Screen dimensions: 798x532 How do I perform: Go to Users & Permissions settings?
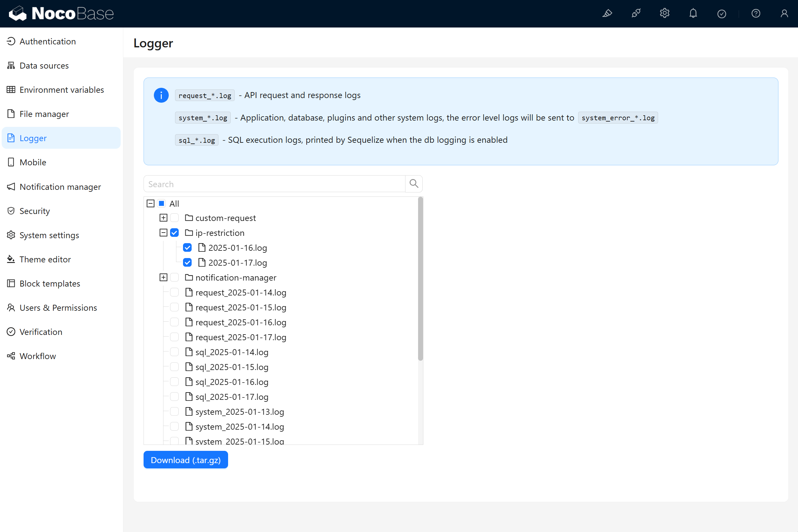(x=58, y=308)
